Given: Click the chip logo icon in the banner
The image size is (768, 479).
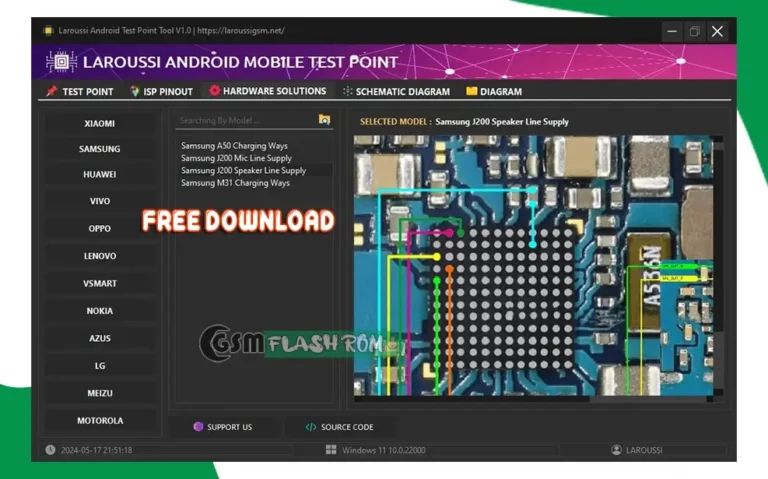Looking at the screenshot, I should click(61, 62).
